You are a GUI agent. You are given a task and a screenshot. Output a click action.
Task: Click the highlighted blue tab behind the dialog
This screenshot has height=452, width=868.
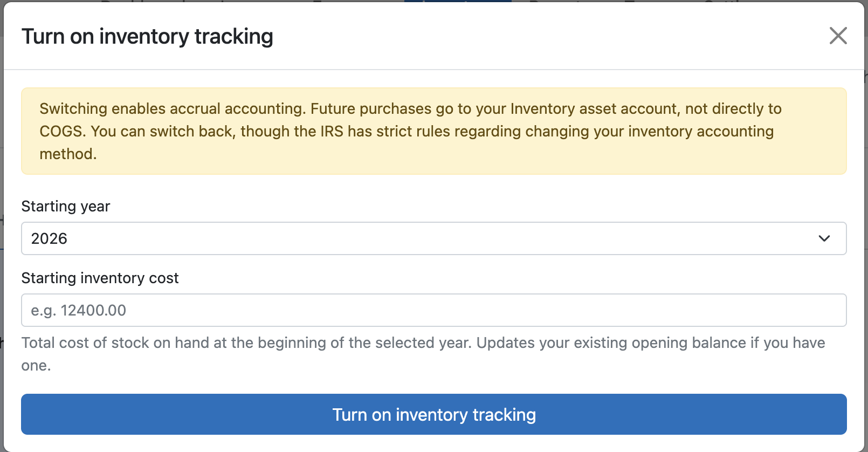coord(458,1)
